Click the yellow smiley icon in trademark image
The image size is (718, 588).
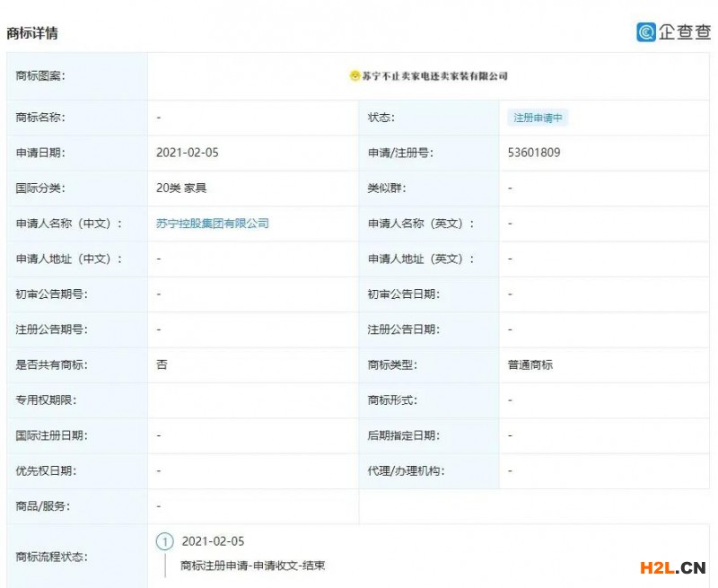[355, 76]
